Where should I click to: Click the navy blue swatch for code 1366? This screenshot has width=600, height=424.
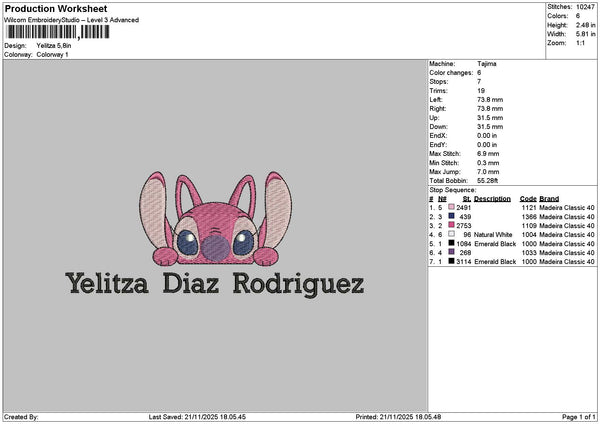[452, 216]
